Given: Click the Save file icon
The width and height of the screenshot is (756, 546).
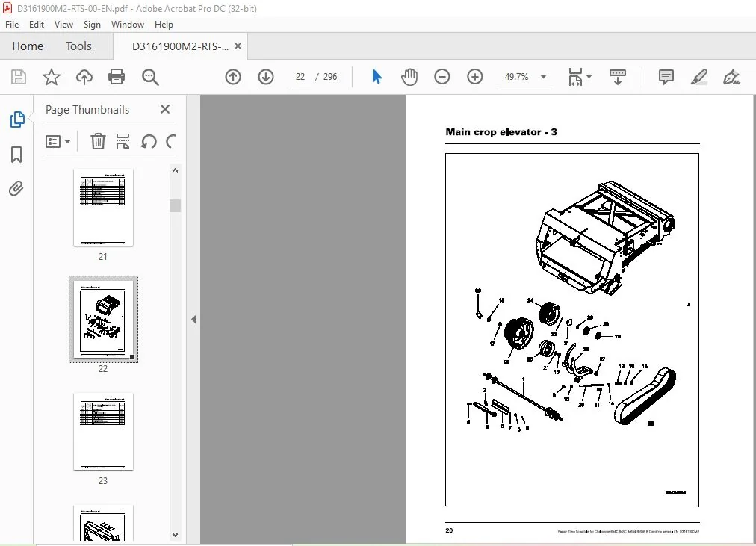Looking at the screenshot, I should [19, 77].
